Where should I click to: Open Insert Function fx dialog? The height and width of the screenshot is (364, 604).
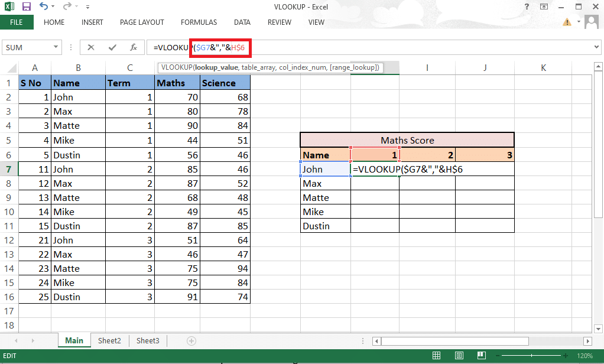[x=134, y=47]
